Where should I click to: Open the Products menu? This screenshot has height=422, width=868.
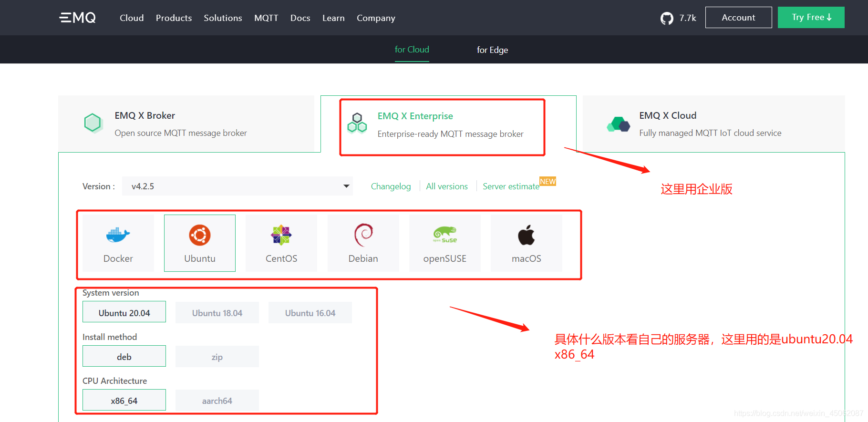tap(174, 18)
